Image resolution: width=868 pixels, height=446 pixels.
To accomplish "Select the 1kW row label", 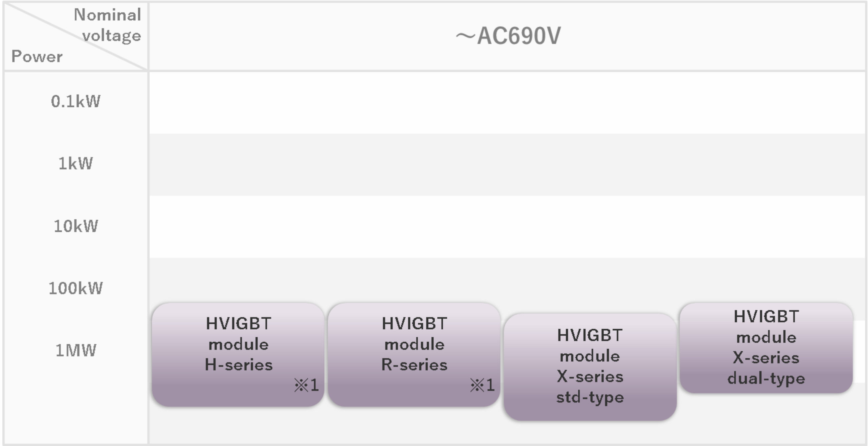I will [76, 163].
